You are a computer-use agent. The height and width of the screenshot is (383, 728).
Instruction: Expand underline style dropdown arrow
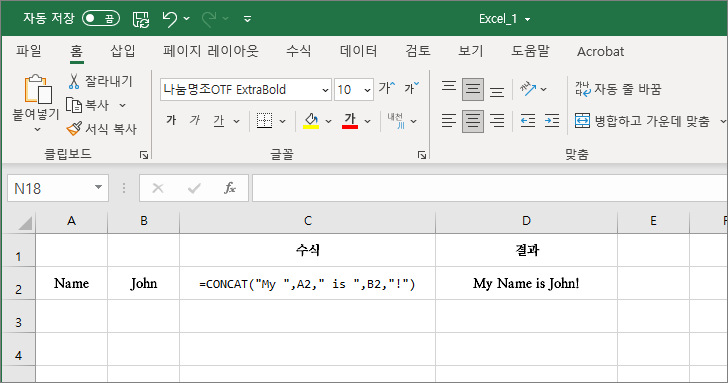point(236,122)
